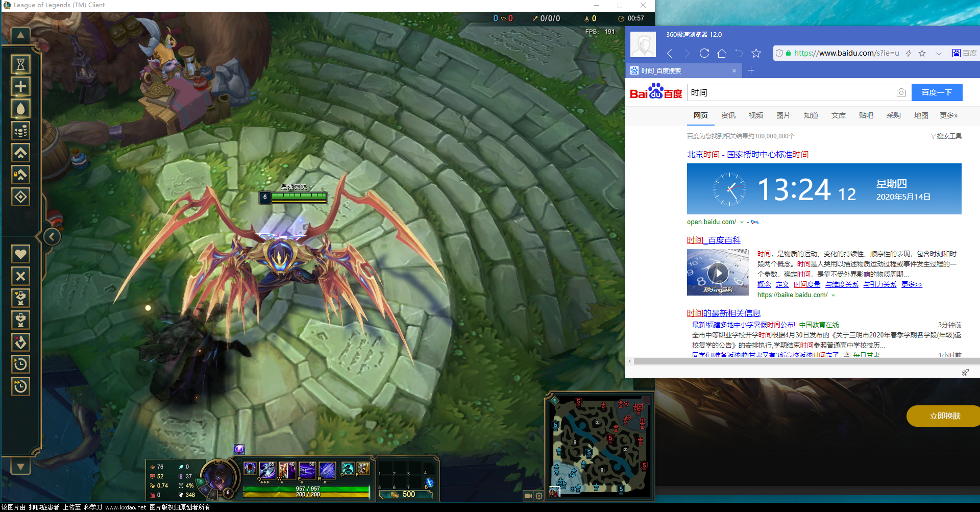Click the hourglass icon in practice tool

(x=20, y=64)
